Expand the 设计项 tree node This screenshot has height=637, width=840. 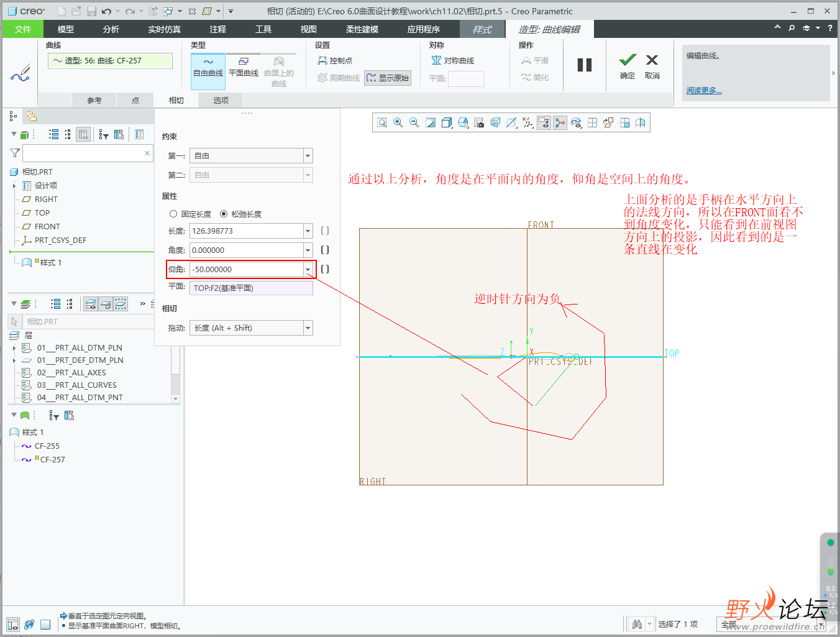(x=14, y=186)
